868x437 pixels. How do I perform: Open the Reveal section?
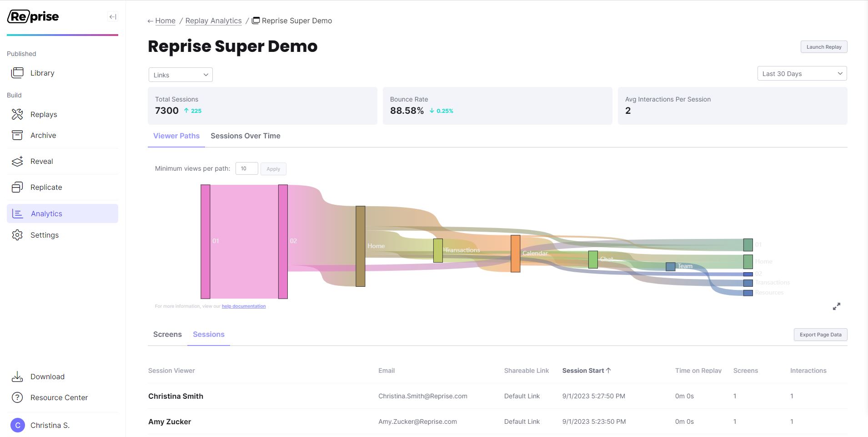[62, 161]
